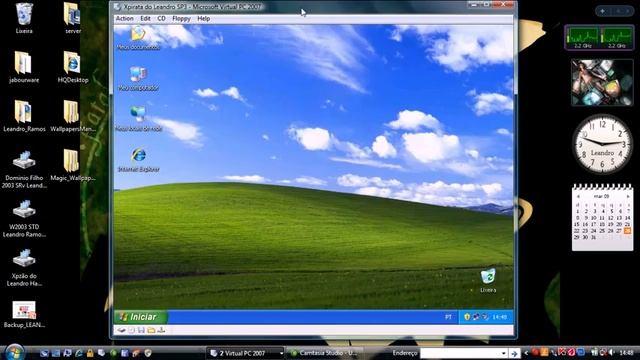Viewport: 640px width, 360px height.
Task: Open the Floppy menu in Virtual PC
Action: click(181, 19)
